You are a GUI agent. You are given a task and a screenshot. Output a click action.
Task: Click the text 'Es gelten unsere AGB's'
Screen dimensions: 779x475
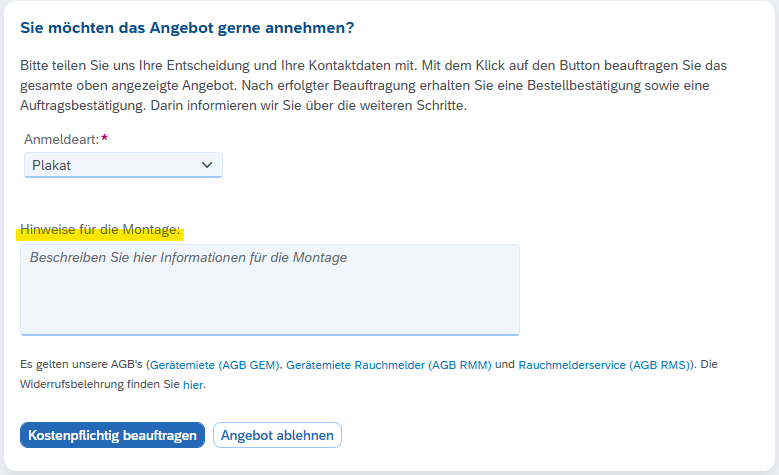pyautogui.click(x=82, y=366)
